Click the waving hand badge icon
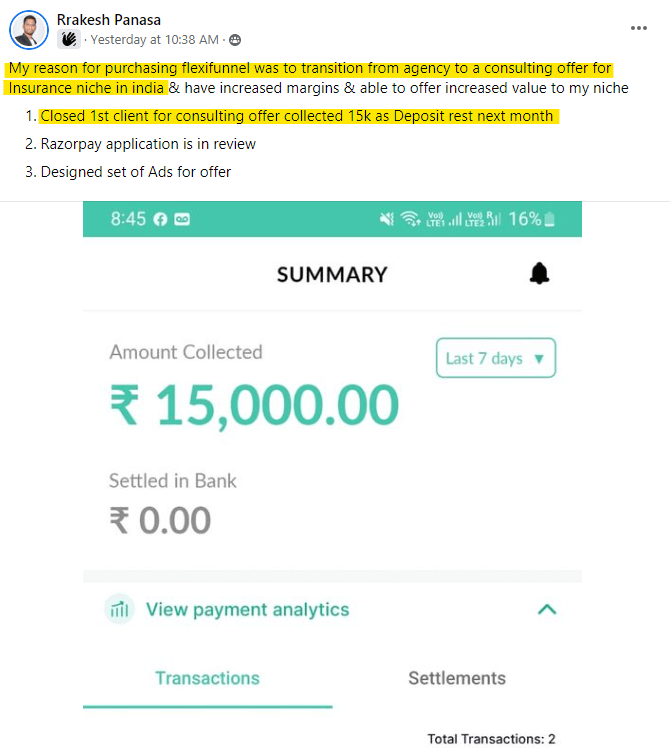This screenshot has height=748, width=670. coord(69,40)
